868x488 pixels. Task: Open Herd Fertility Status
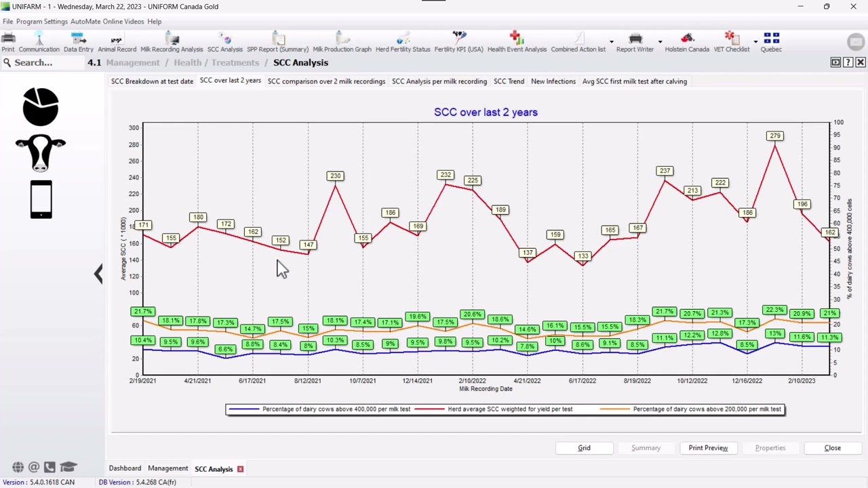[403, 43]
